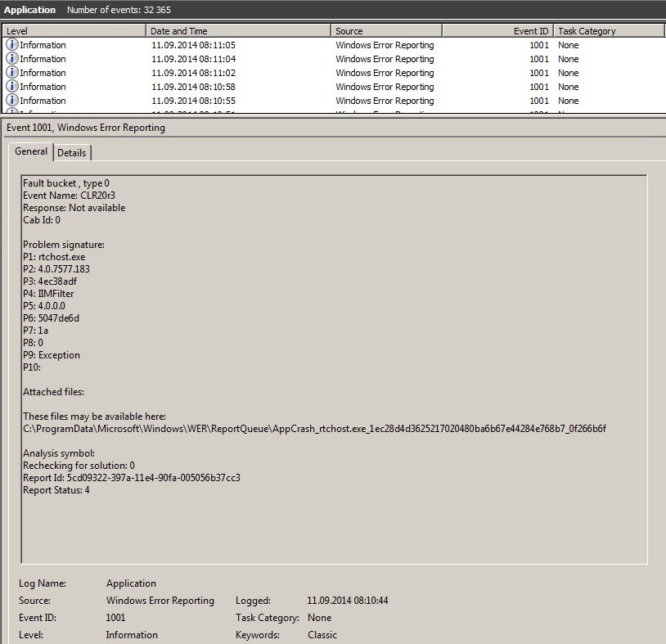Click the Event ID column header
Image resolution: width=666 pixels, height=644 pixels.
point(497,31)
